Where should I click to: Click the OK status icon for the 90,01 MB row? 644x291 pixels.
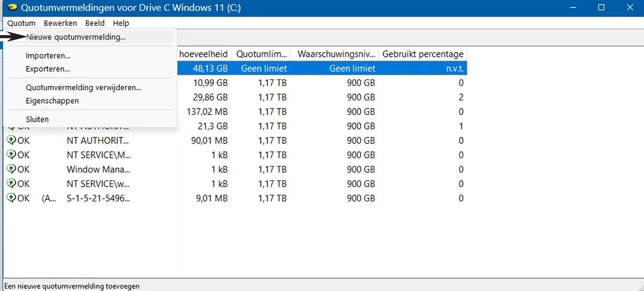(11, 141)
